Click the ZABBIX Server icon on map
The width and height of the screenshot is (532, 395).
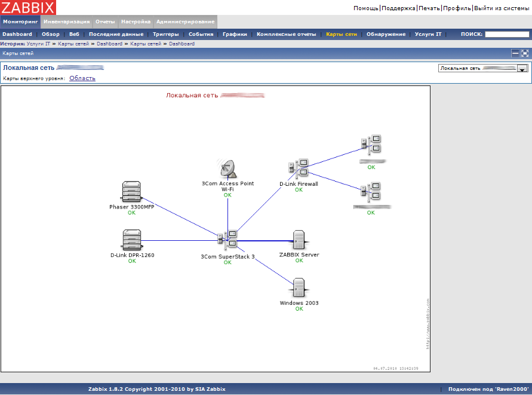tap(299, 240)
